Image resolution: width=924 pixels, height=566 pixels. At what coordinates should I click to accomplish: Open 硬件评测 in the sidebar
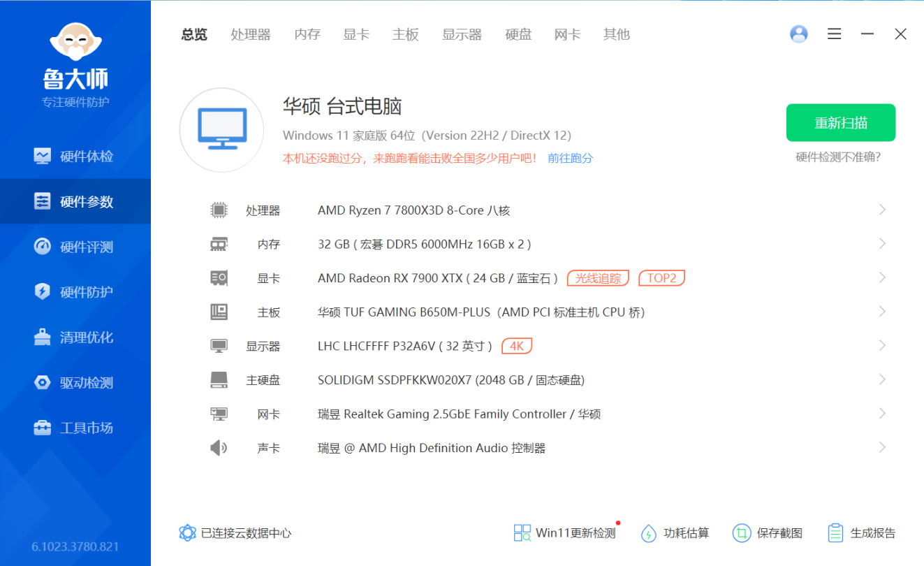point(75,247)
